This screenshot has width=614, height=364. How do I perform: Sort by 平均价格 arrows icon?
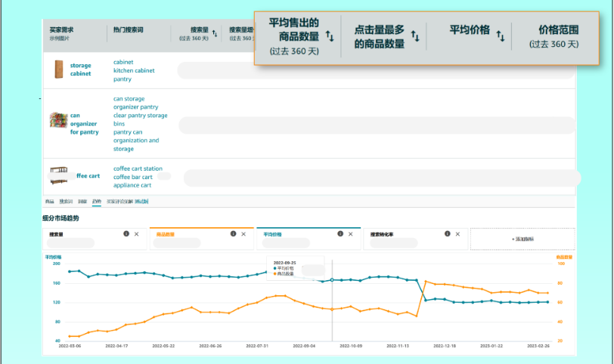[501, 36]
